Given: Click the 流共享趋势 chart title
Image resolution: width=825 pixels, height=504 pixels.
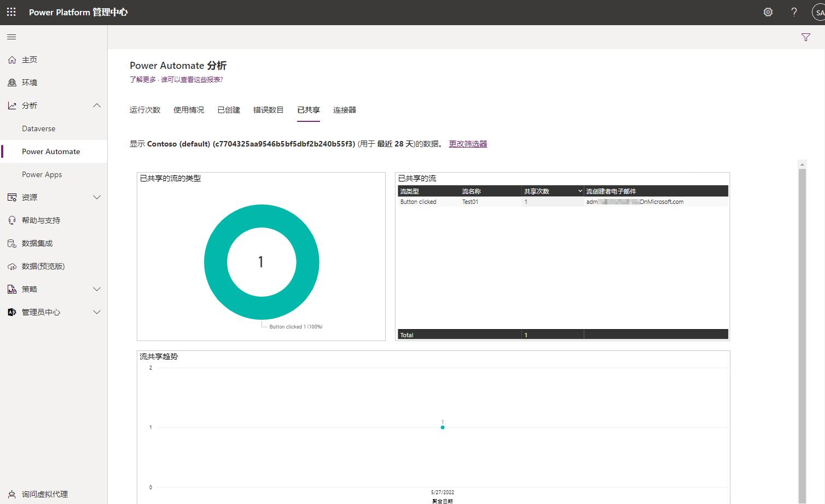Looking at the screenshot, I should tap(159, 356).
